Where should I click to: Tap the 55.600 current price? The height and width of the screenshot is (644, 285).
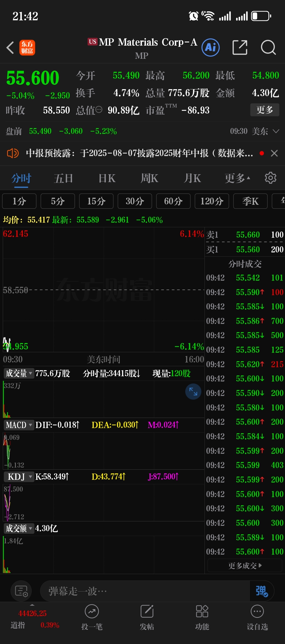(33, 78)
